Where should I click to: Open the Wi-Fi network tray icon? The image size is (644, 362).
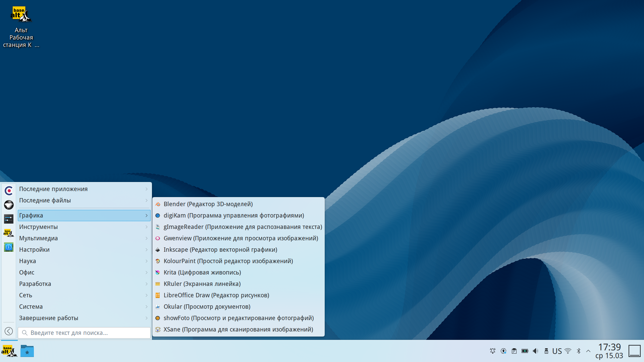[x=568, y=351]
